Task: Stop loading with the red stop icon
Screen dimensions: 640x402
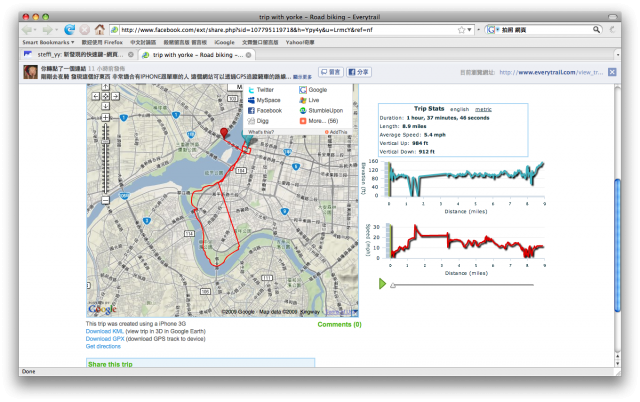Action: (x=84, y=30)
